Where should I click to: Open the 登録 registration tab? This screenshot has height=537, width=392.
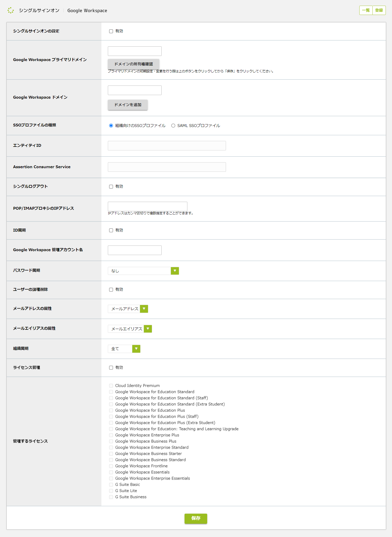[379, 10]
